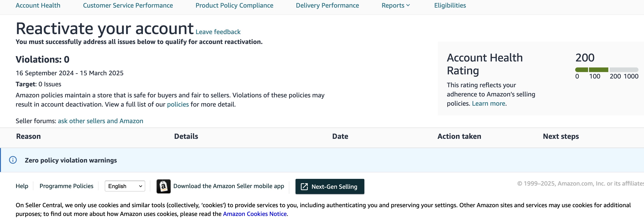Select the Date column header

(x=340, y=136)
